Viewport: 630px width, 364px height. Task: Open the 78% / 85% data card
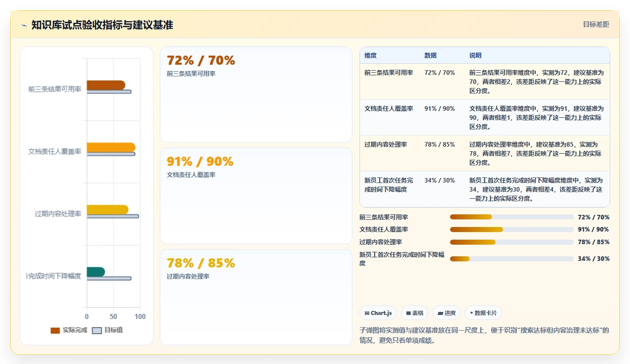point(256,297)
